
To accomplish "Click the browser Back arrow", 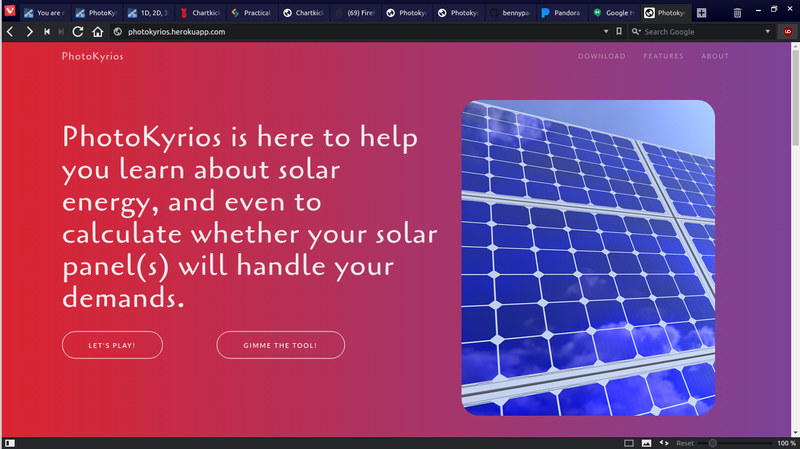I will 10,32.
